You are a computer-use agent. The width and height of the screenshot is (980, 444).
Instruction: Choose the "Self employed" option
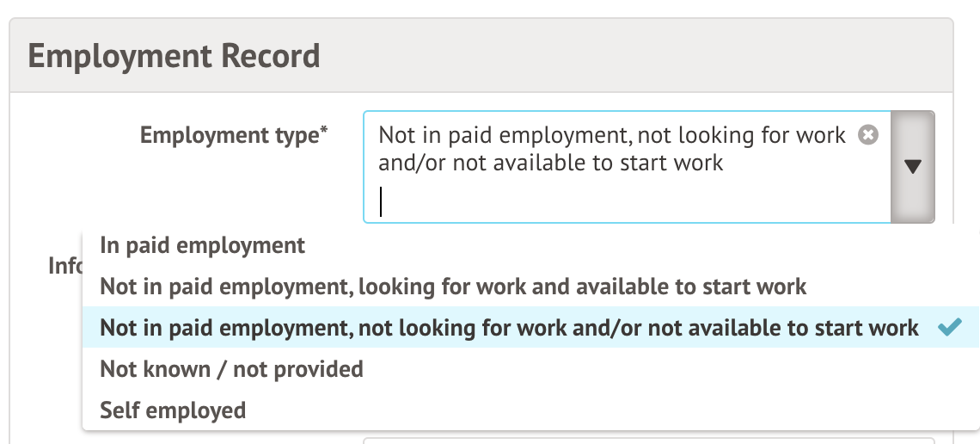pos(173,410)
